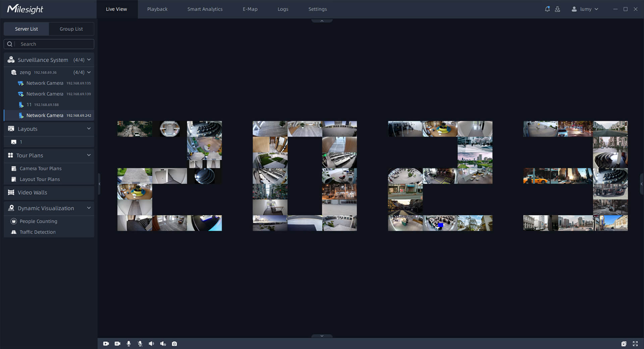Toggle the top panel collapse arrow
The image size is (644, 349).
322,21
